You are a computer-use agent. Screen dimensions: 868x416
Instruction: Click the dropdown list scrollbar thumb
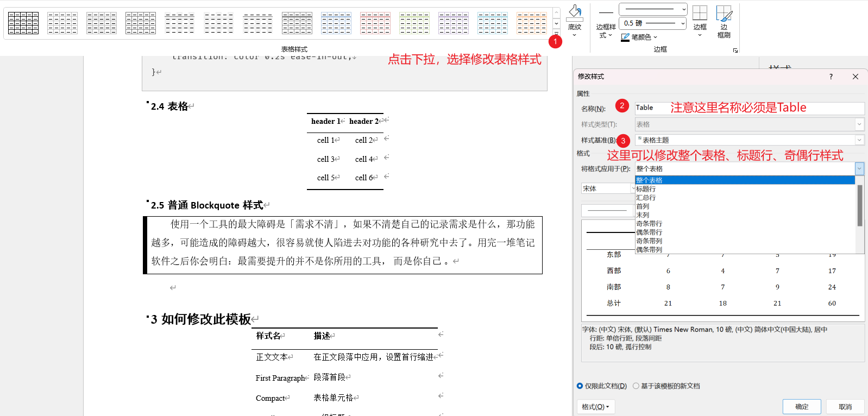point(860,205)
